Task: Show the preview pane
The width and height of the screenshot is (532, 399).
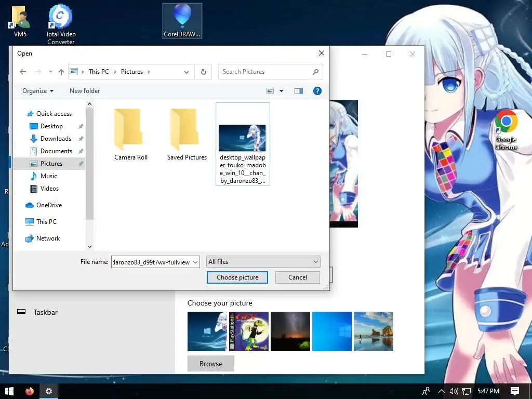Action: (299, 91)
